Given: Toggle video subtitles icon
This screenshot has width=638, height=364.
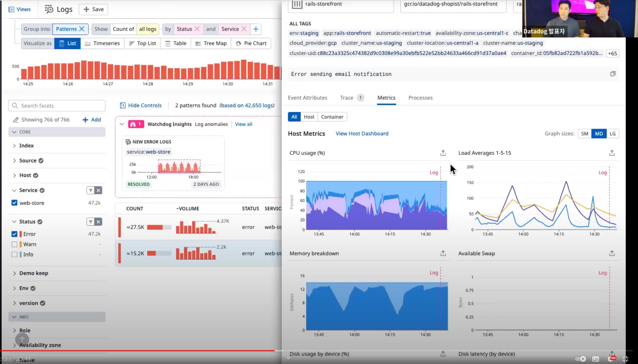Looking at the screenshot, I should coord(595,359).
